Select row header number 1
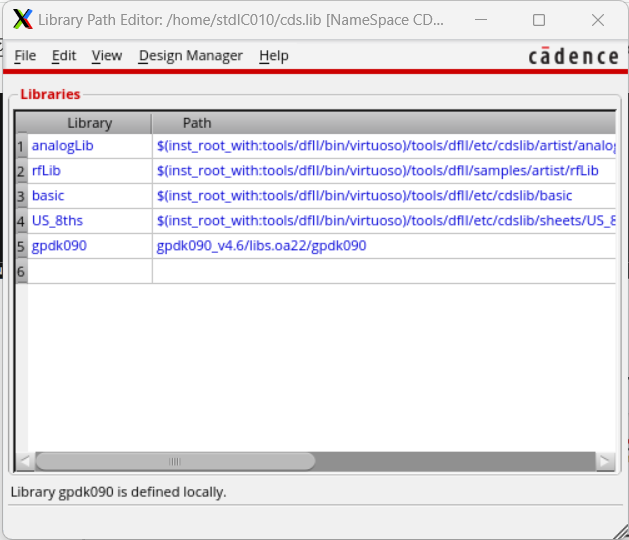The width and height of the screenshot is (629, 540). [21, 146]
